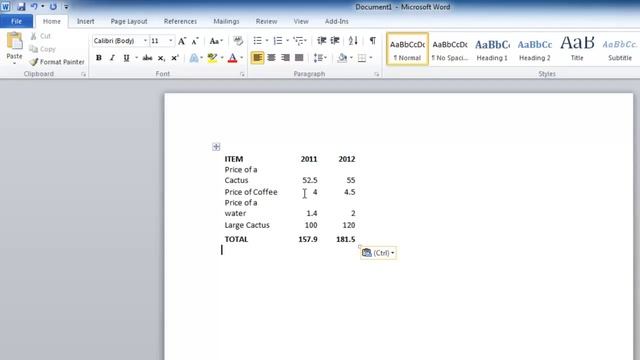
Task: Grow the font size
Action: click(182, 41)
